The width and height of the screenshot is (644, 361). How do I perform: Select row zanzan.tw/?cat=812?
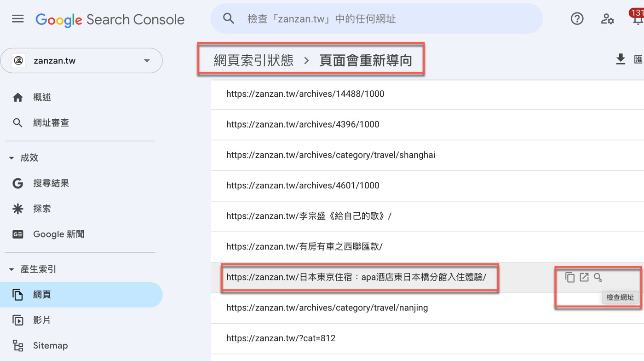427,338
